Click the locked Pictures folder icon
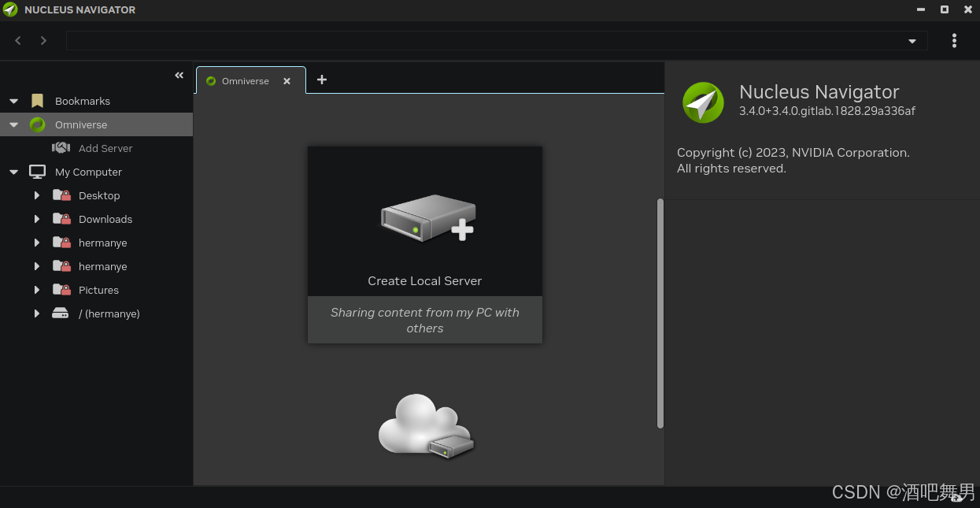Viewport: 980px width, 508px height. coord(61,290)
